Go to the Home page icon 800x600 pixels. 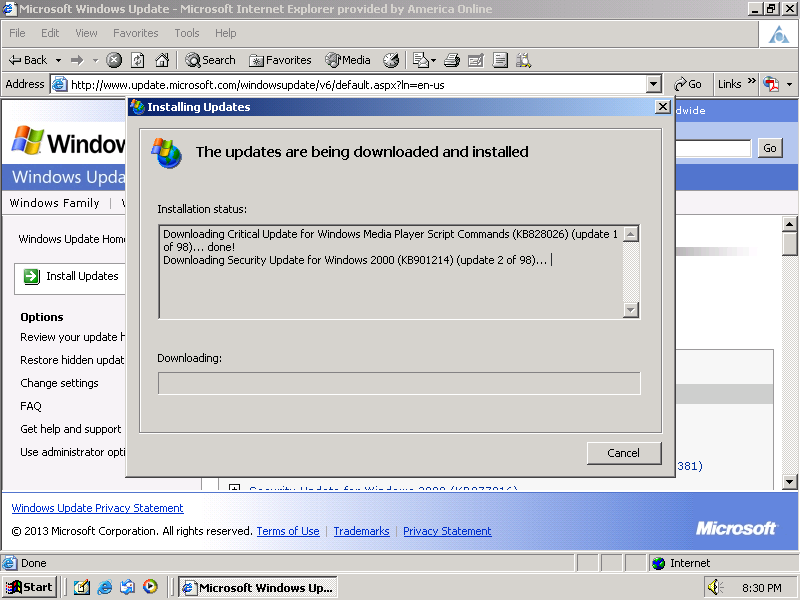coord(162,60)
